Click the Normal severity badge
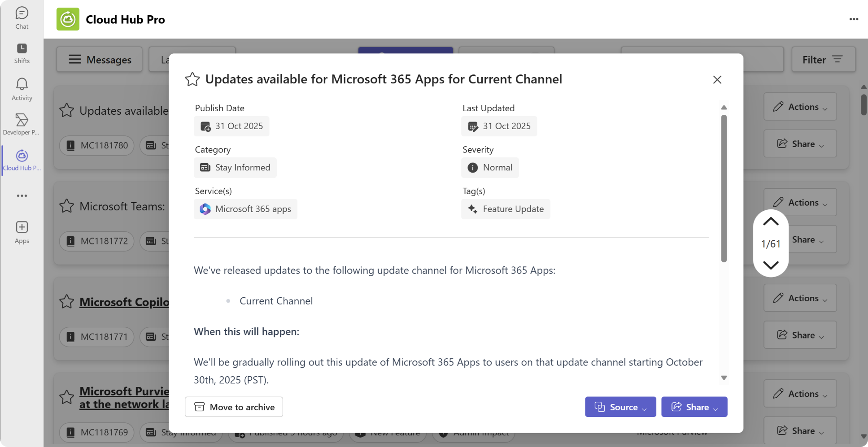This screenshot has height=447, width=868. click(x=490, y=168)
